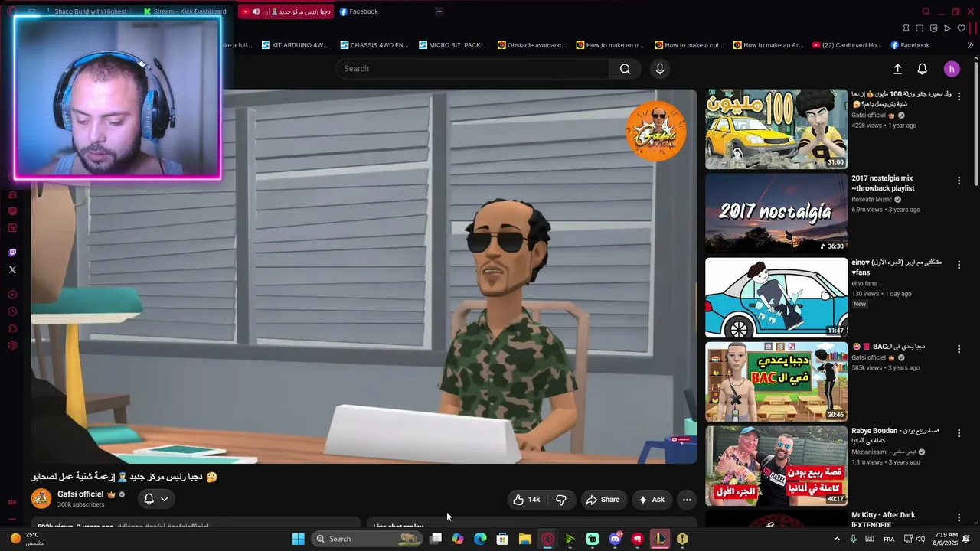The width and height of the screenshot is (980, 551).
Task: Open Microsoft Store from the taskbar
Action: pos(502,539)
